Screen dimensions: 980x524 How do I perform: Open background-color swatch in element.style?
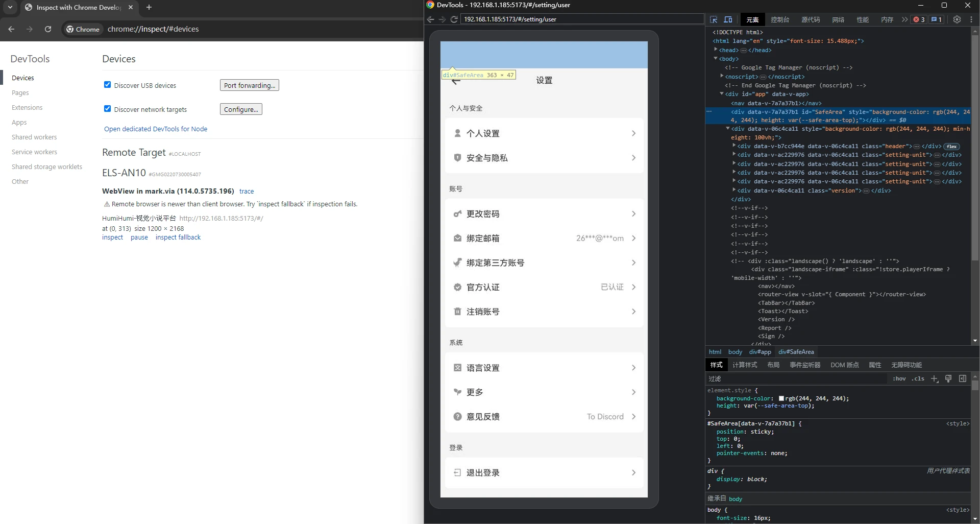click(x=781, y=398)
